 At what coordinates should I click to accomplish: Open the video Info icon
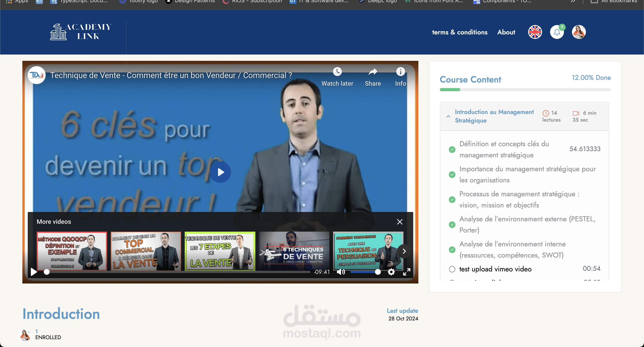click(400, 72)
